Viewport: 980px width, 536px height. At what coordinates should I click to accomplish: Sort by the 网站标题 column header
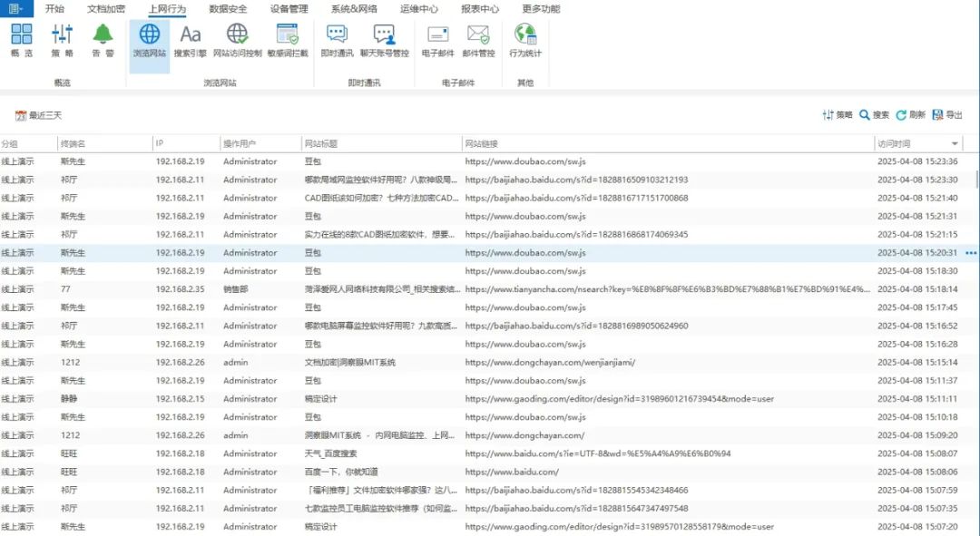[382, 143]
